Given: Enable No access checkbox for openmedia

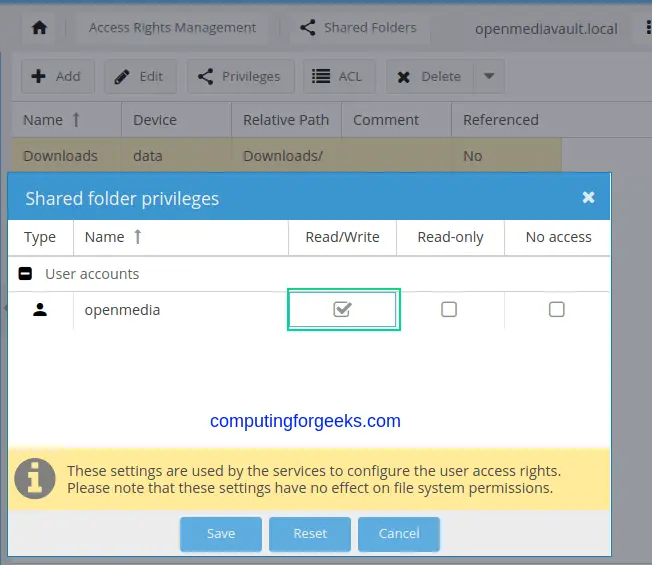Looking at the screenshot, I should click(557, 309).
